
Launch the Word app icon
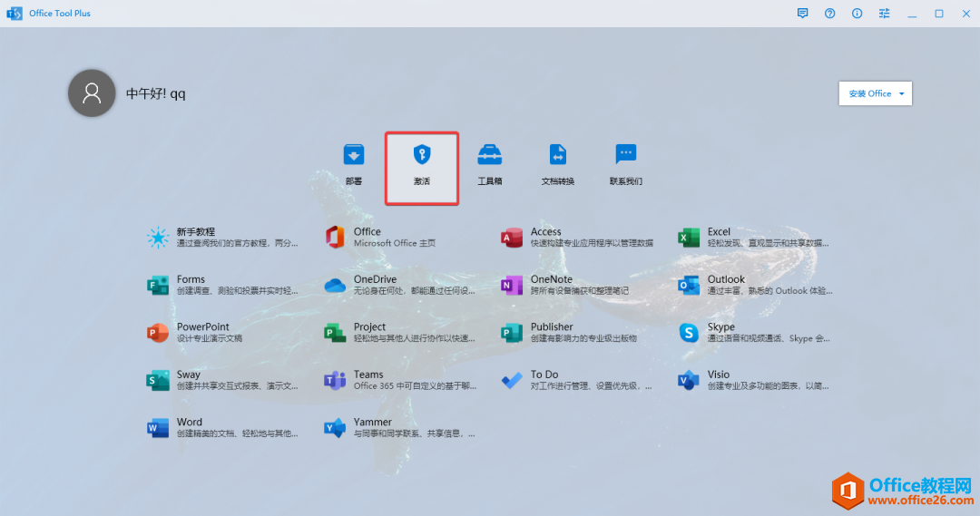click(158, 428)
